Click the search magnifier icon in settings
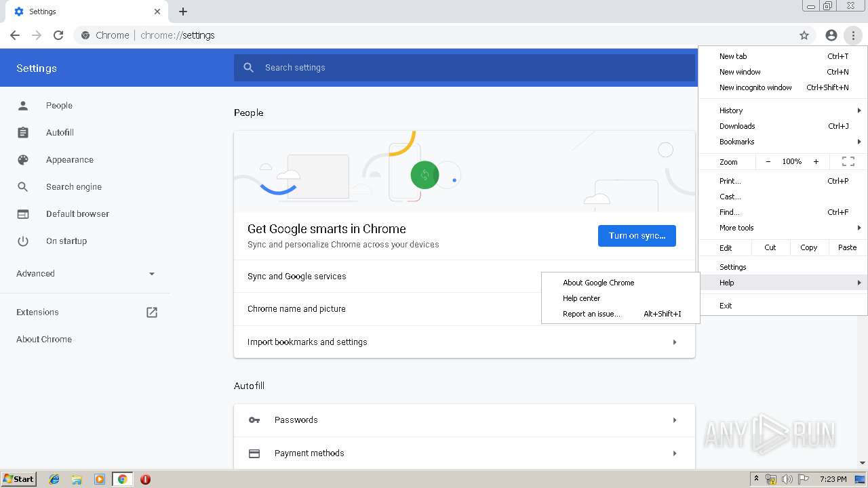Image resolution: width=868 pixels, height=488 pixels. (249, 68)
